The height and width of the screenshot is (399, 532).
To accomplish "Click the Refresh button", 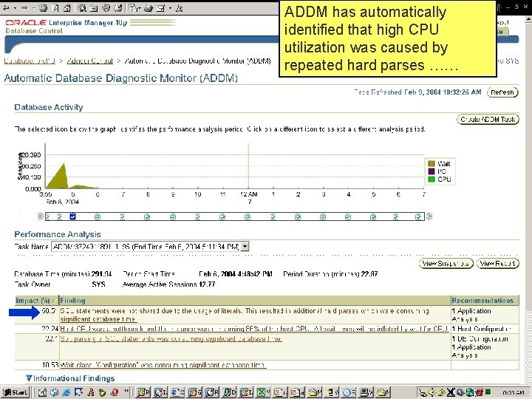I will (502, 92).
